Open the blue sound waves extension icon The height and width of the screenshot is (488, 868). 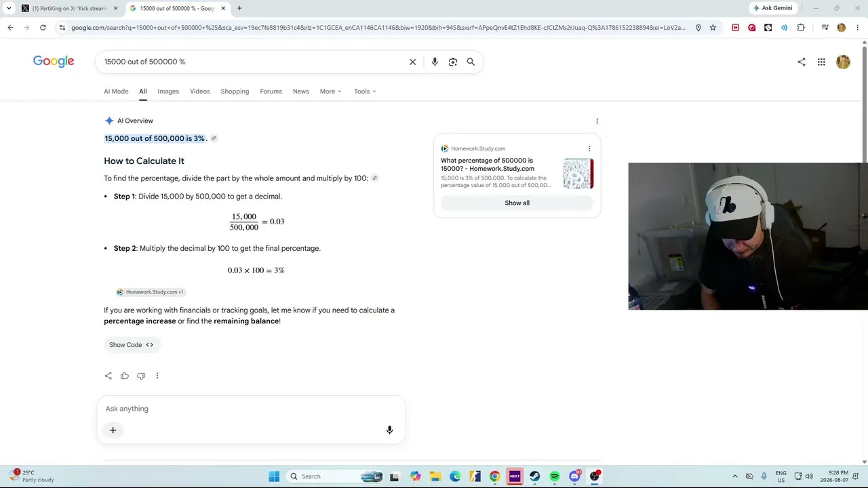(784, 28)
